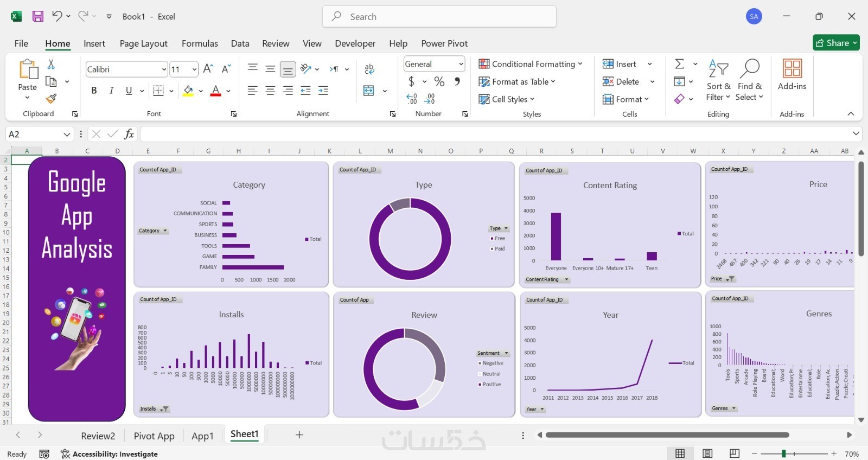The width and height of the screenshot is (868, 460).
Task: Apply the Borders icon
Action: 158,91
